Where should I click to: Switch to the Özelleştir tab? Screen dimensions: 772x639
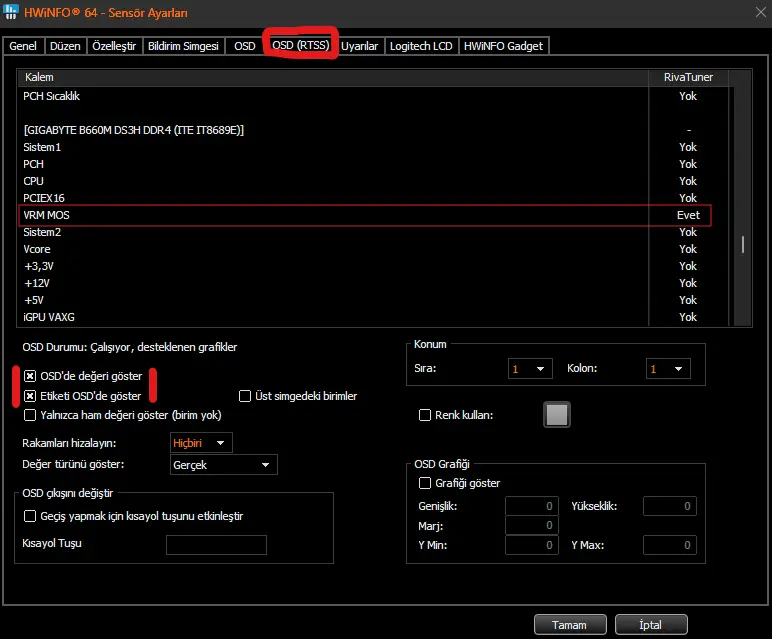114,46
